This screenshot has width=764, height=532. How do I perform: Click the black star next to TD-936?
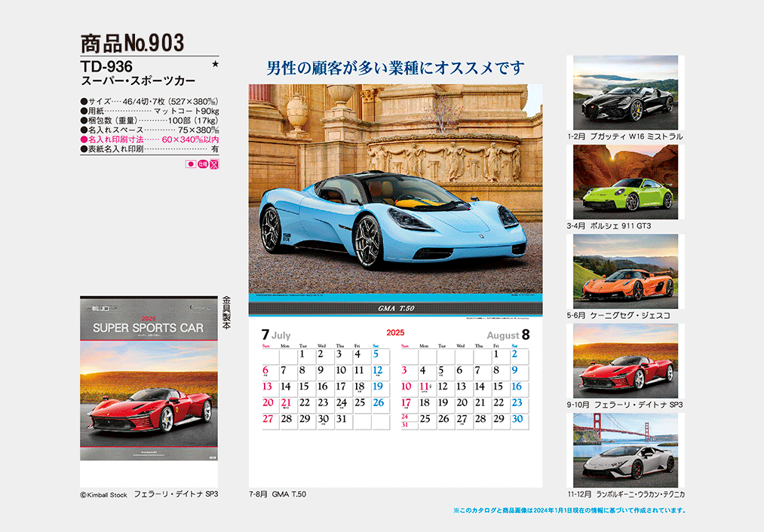(x=215, y=66)
